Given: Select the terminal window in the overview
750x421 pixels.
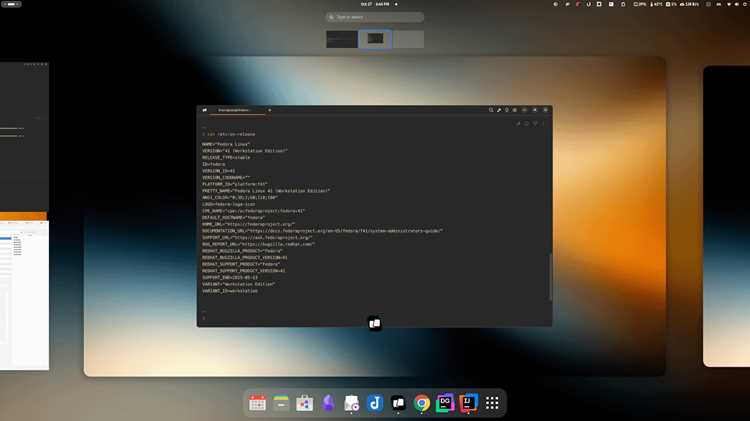Looking at the screenshot, I should click(375, 216).
